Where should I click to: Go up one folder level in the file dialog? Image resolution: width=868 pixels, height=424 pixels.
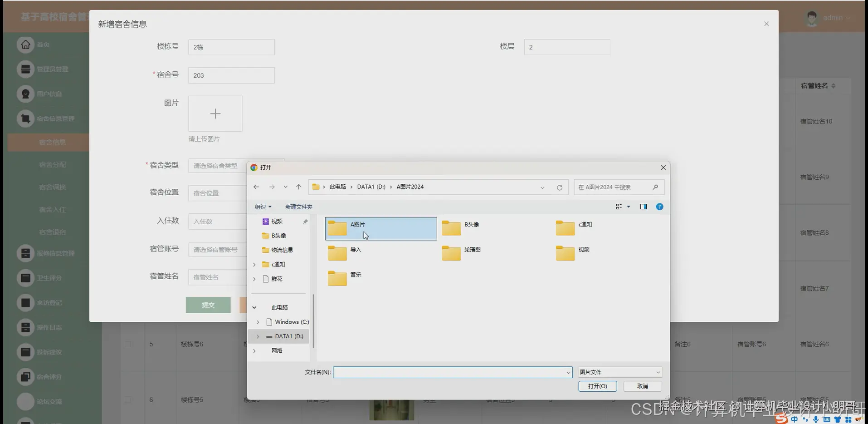[298, 187]
